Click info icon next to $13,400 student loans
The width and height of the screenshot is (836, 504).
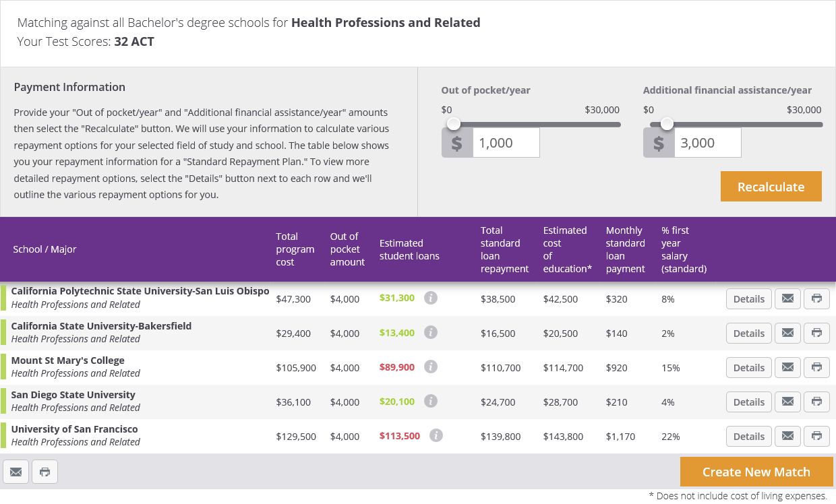431,332
